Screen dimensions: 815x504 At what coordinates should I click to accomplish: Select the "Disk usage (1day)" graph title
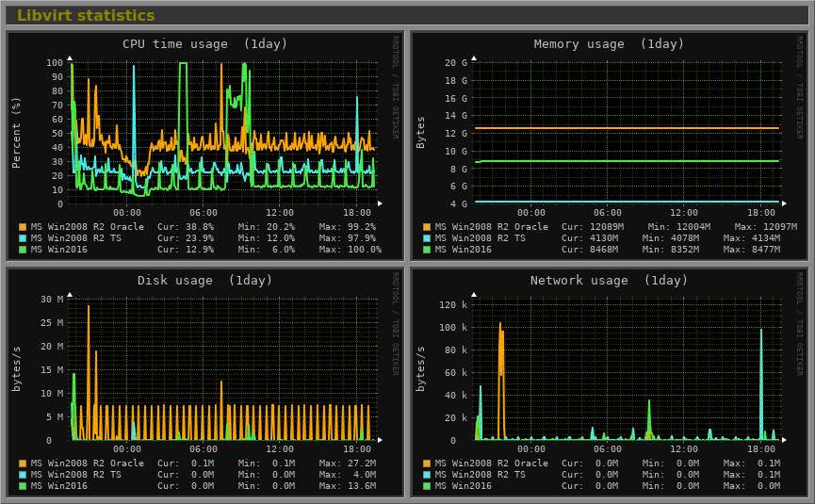pos(204,281)
